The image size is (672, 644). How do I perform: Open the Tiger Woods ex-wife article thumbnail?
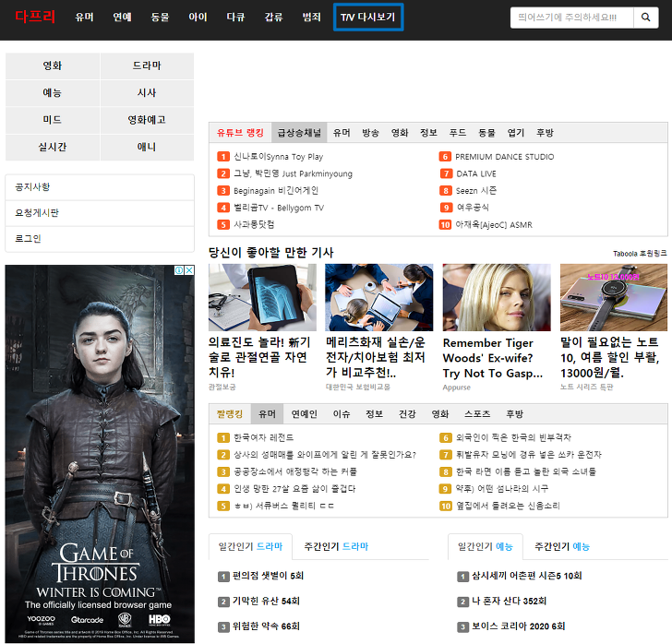click(x=497, y=297)
